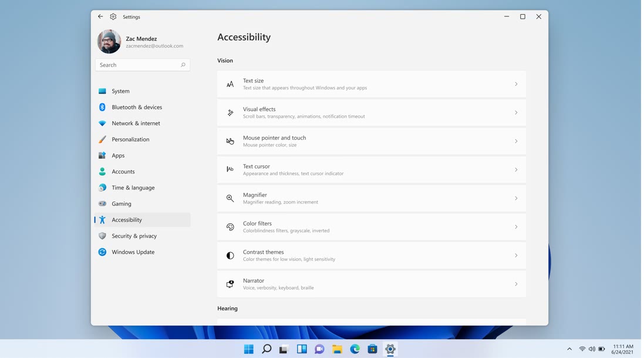The height and width of the screenshot is (358, 644).
Task: Click the Color filters palette icon
Action: tap(230, 227)
